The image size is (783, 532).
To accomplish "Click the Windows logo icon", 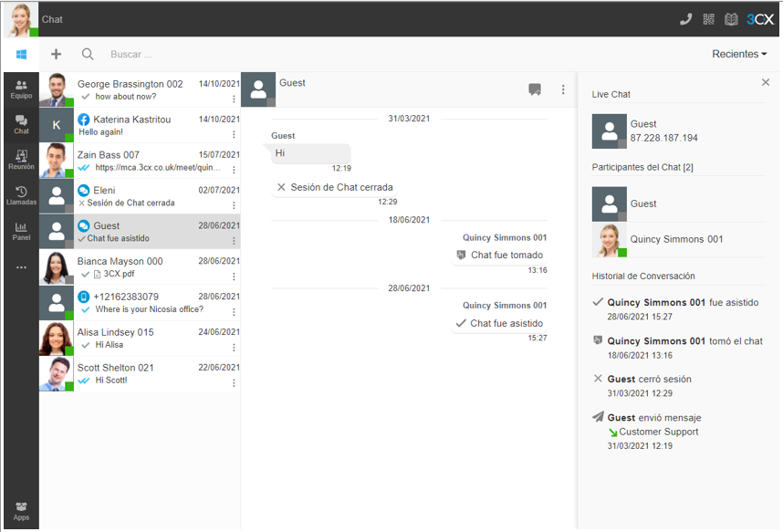I will click(21, 55).
